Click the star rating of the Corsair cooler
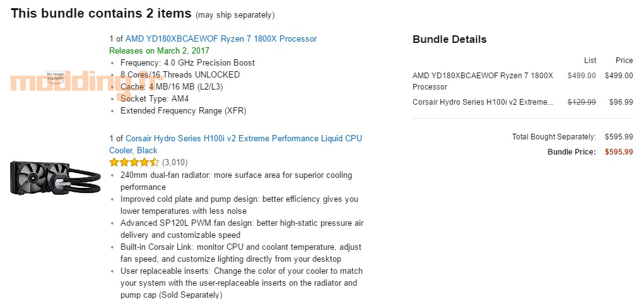Image resolution: width=644 pixels, height=299 pixels. tap(134, 162)
